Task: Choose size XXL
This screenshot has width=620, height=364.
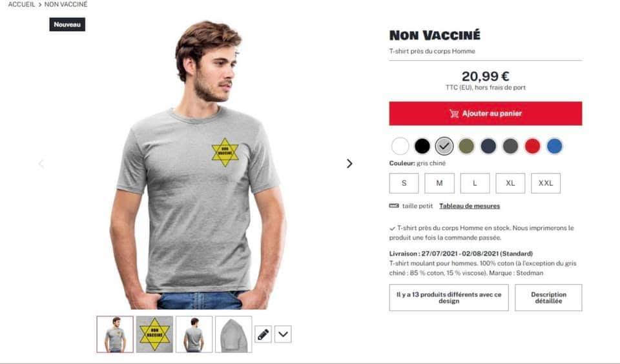Action: [546, 183]
